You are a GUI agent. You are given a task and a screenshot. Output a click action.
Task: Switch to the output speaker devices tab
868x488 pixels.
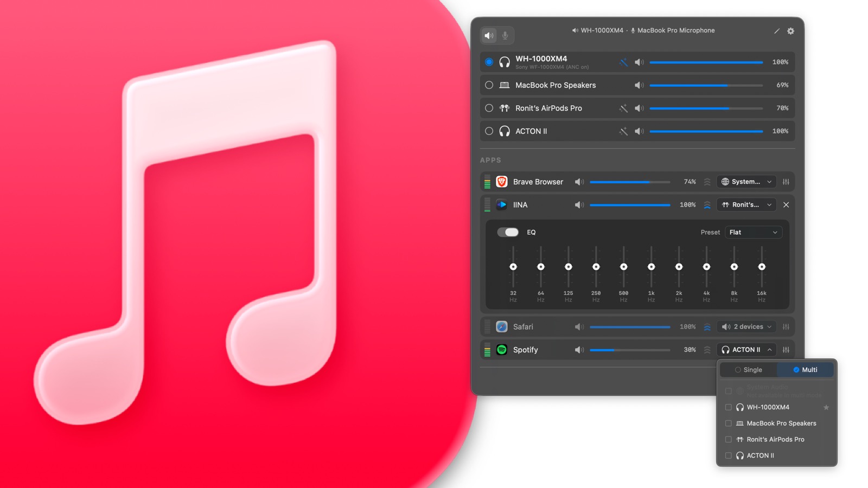click(x=489, y=36)
